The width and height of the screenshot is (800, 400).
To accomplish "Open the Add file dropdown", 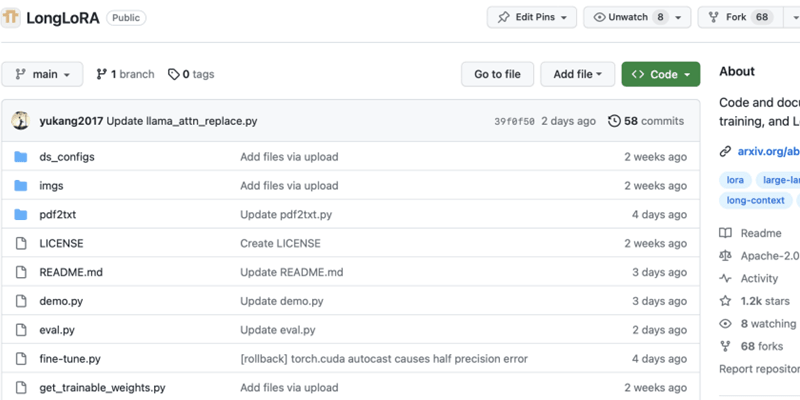I will click(578, 74).
